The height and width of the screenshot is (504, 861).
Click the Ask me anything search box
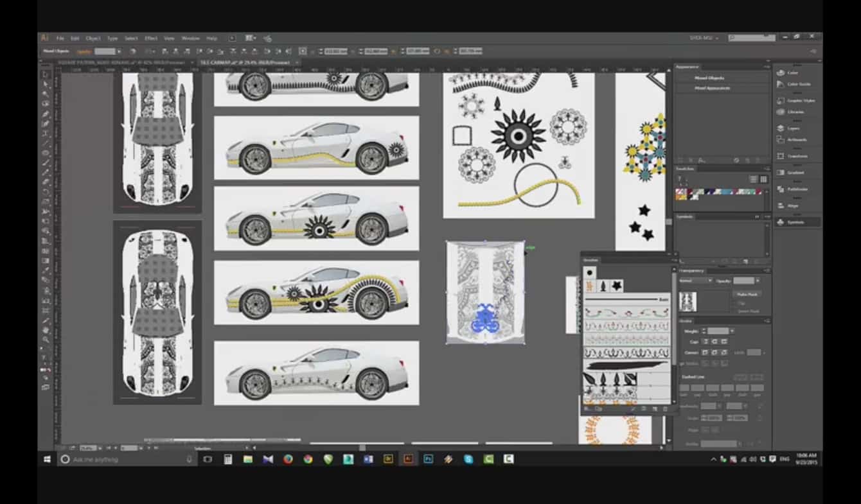[127, 459]
